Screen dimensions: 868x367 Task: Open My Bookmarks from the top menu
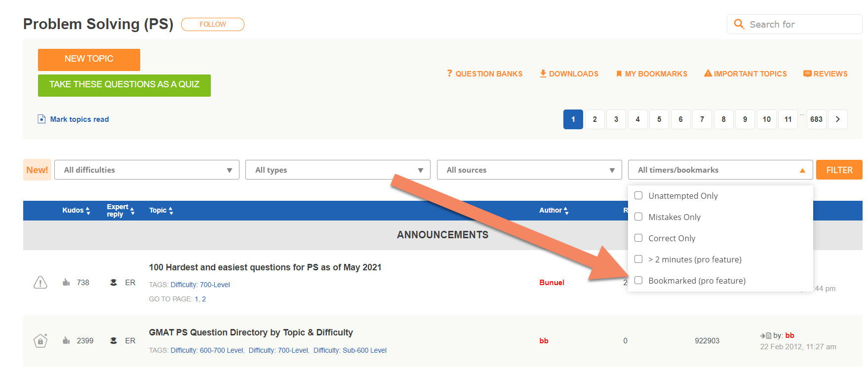651,73
